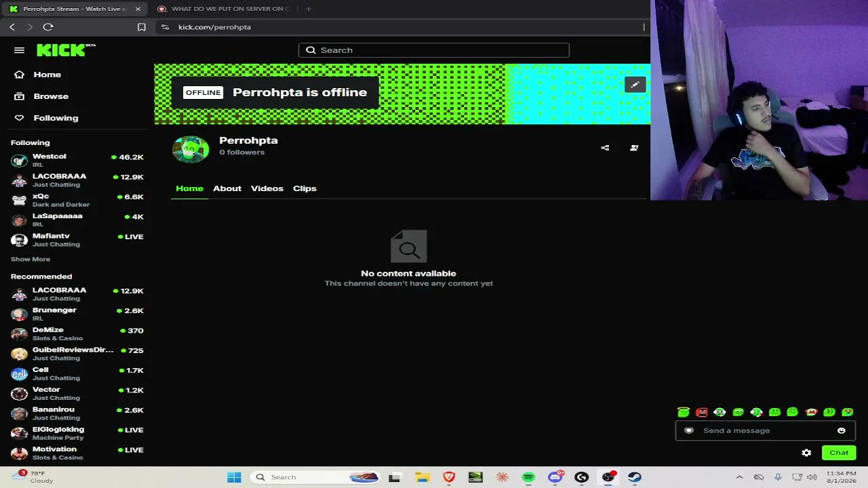868x488 pixels.
Task: Bookmark this page in the browser
Action: pos(142,27)
